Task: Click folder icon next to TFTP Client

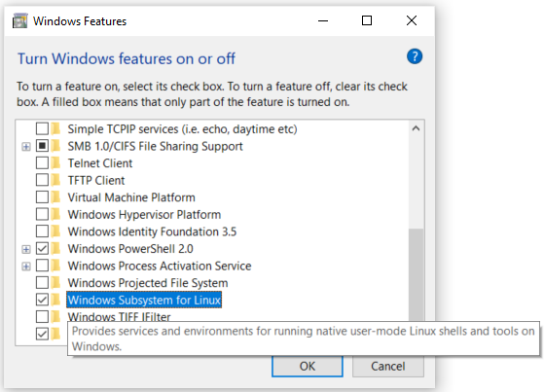Action: (55, 180)
